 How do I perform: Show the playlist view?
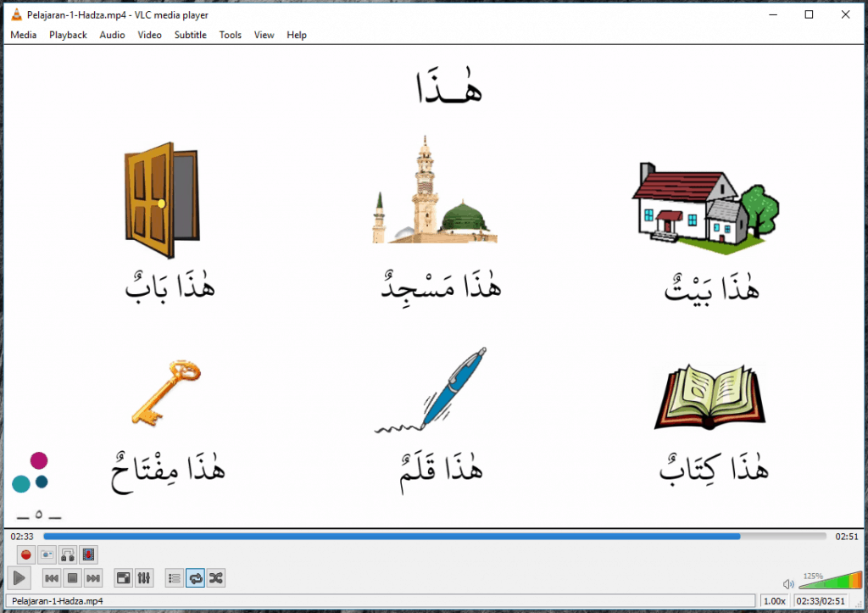click(174, 577)
